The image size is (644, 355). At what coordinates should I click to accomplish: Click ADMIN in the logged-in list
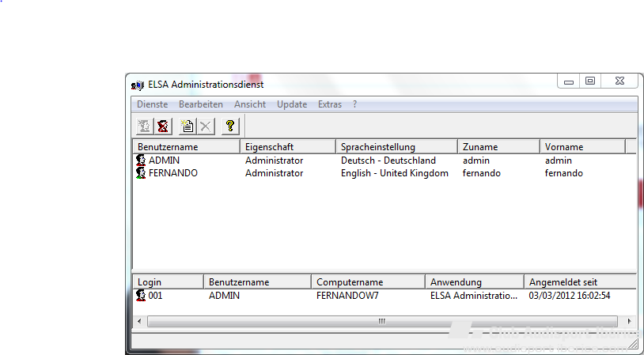pyautogui.click(x=224, y=295)
